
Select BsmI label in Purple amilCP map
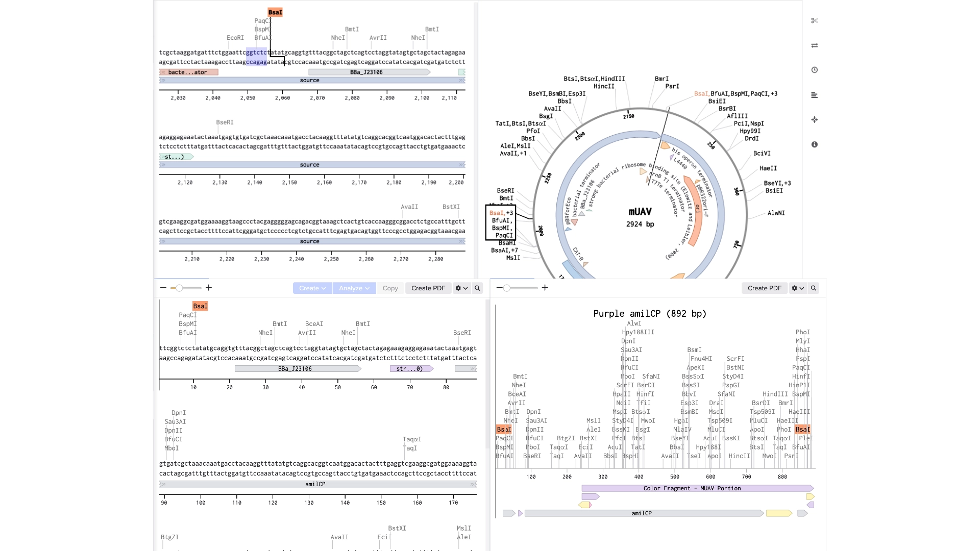point(694,350)
